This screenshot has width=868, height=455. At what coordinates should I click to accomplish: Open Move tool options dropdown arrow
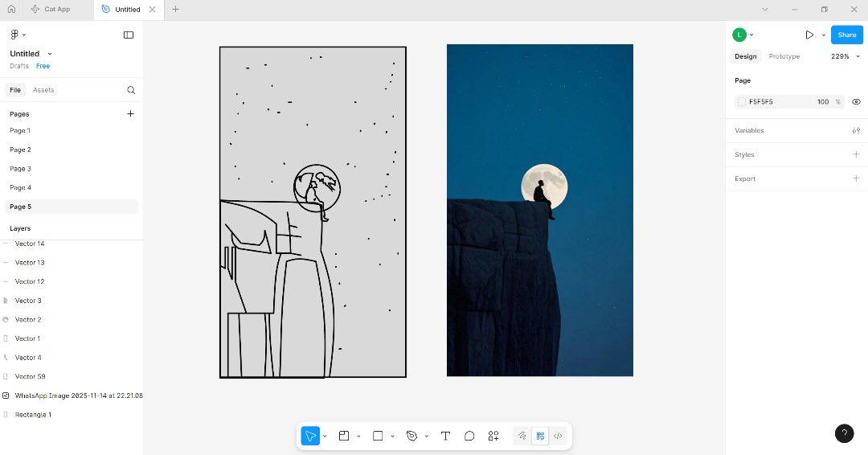(325, 437)
